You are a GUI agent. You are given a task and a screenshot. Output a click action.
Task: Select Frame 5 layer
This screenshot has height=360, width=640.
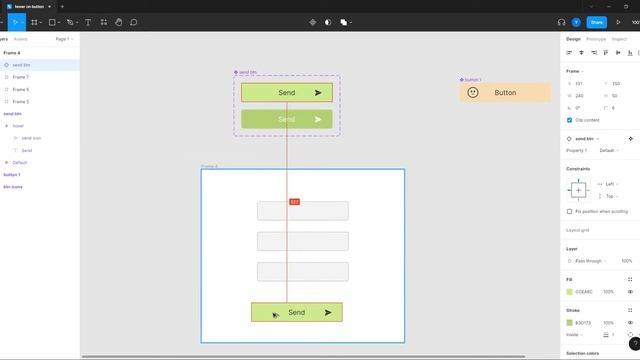(40, 102)
